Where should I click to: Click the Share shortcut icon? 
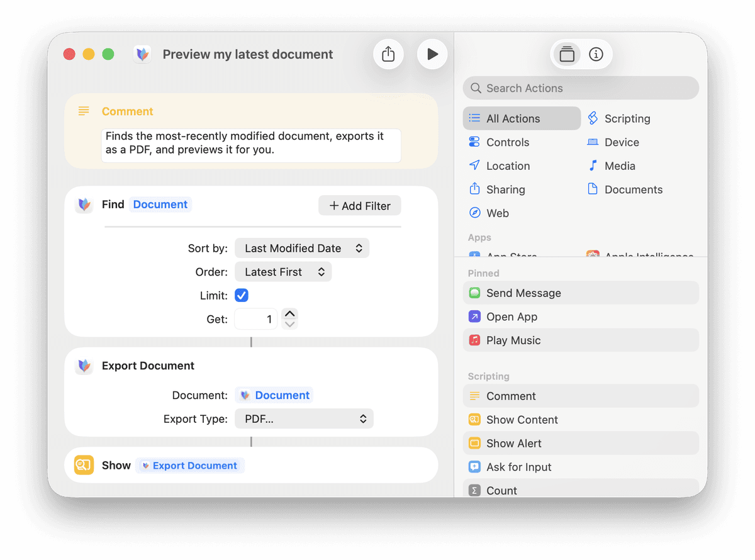point(388,54)
